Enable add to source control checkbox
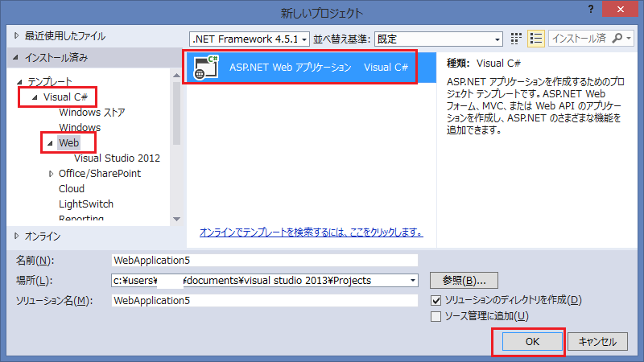Viewport: 644px width, 362px height. [436, 316]
